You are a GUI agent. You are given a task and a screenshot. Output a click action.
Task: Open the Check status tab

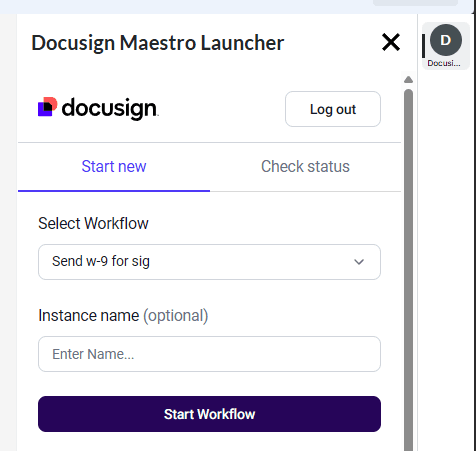[305, 166]
